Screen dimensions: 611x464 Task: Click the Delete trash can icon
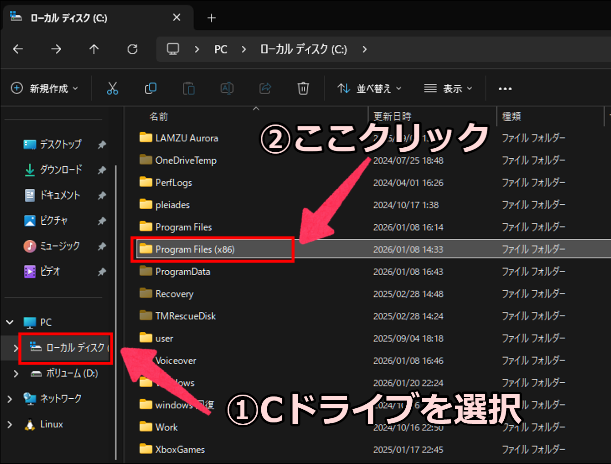point(302,88)
